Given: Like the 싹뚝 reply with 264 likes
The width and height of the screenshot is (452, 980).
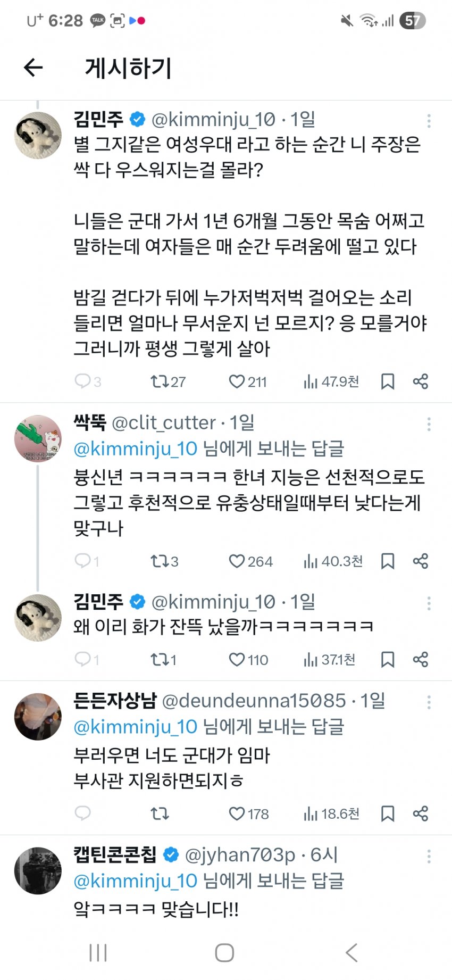Looking at the screenshot, I should click(x=237, y=561).
